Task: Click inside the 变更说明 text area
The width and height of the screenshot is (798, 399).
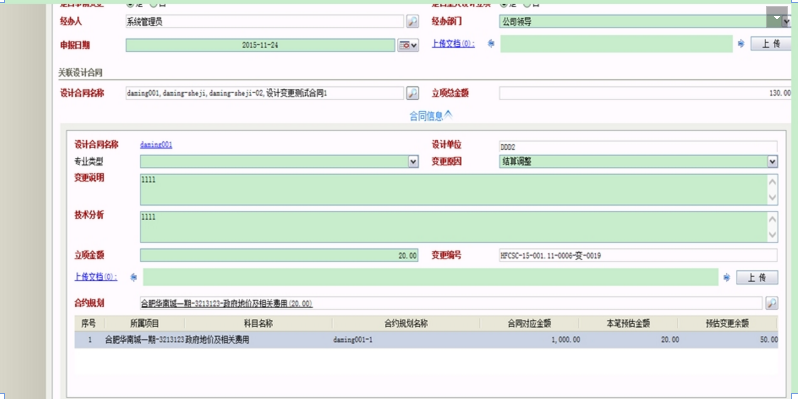Action: (x=453, y=189)
